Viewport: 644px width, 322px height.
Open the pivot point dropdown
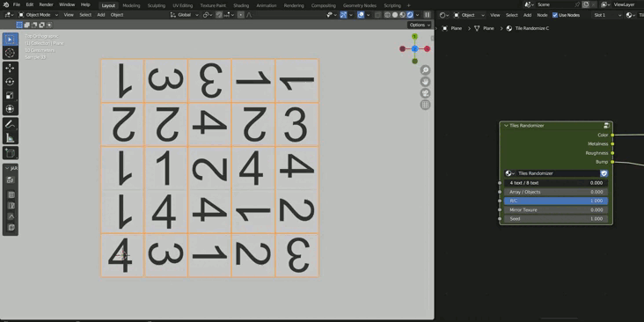pos(208,15)
